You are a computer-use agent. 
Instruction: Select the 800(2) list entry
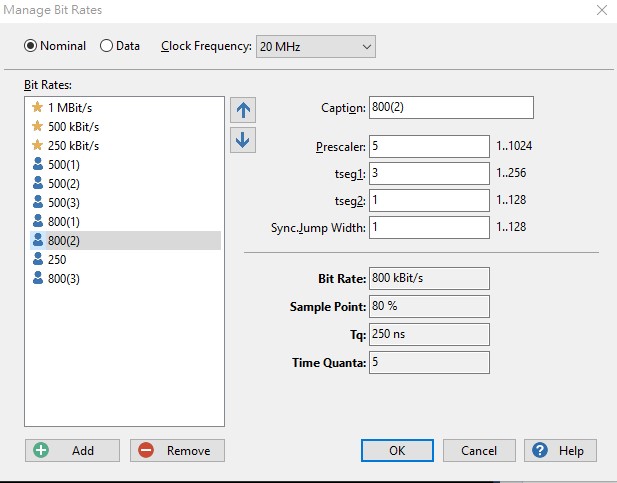point(125,240)
